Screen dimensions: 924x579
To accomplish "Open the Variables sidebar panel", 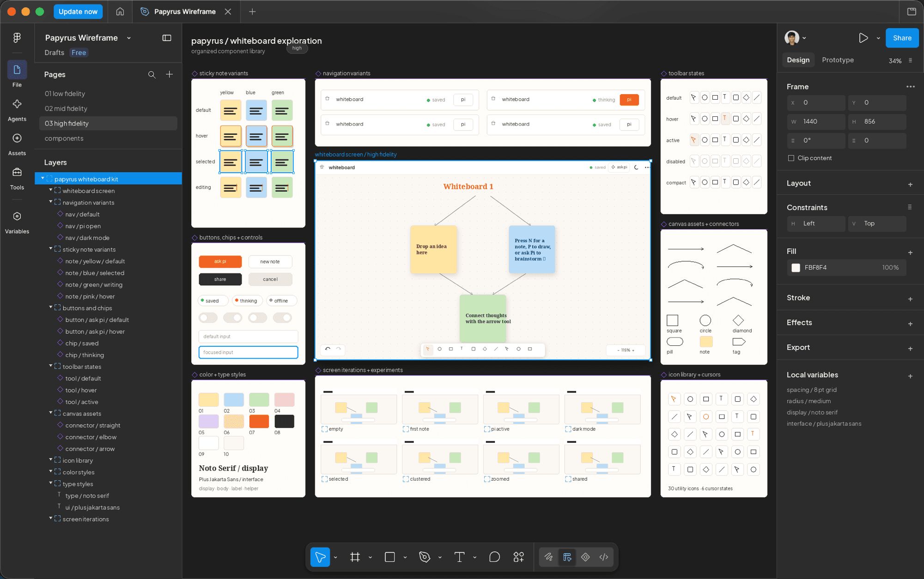I will coord(17,222).
